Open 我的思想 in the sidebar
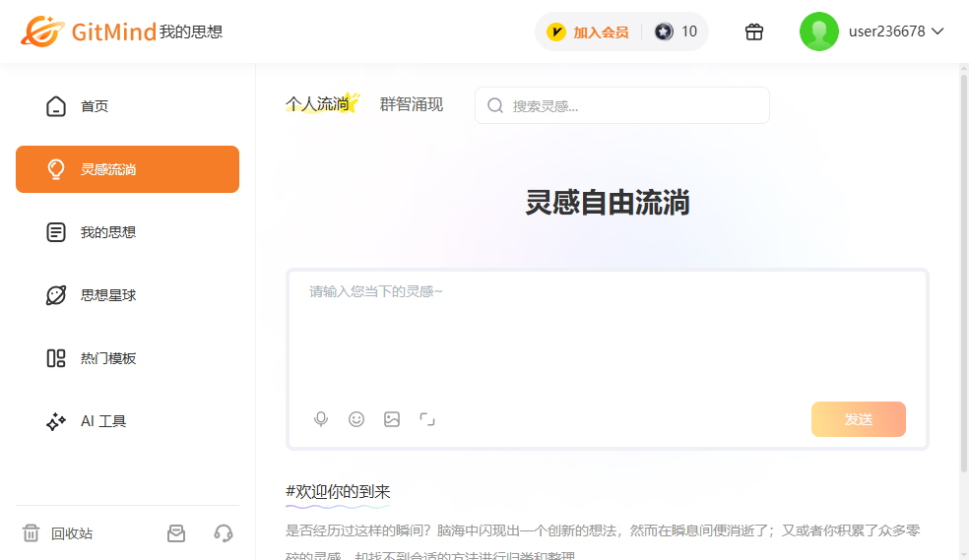Viewport: 969px width, 560px height. click(x=127, y=232)
